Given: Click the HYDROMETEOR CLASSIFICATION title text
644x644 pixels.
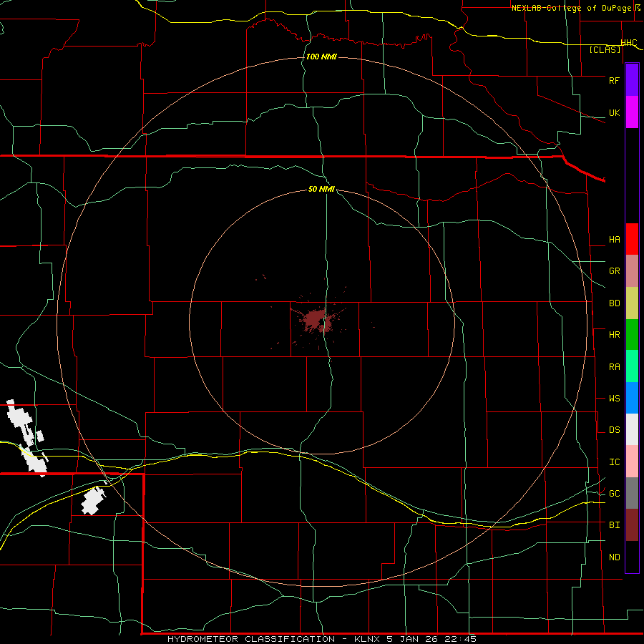Looking at the screenshot, I should click(x=251, y=639).
